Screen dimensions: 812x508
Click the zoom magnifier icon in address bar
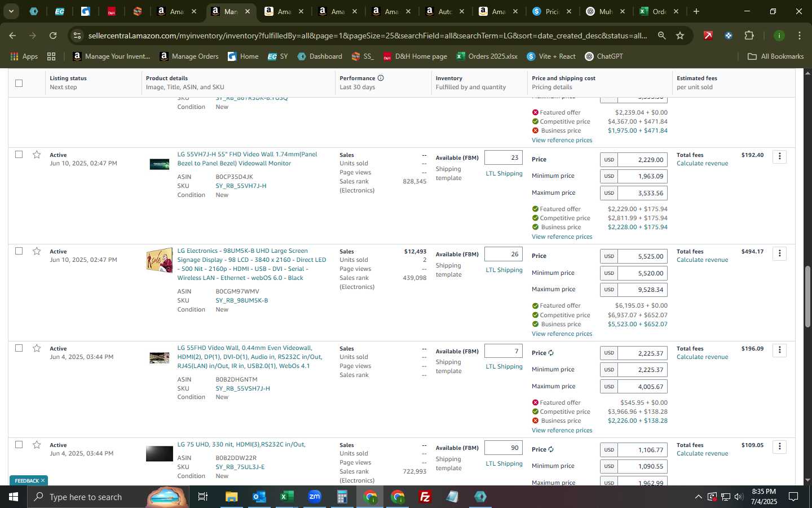click(x=661, y=36)
